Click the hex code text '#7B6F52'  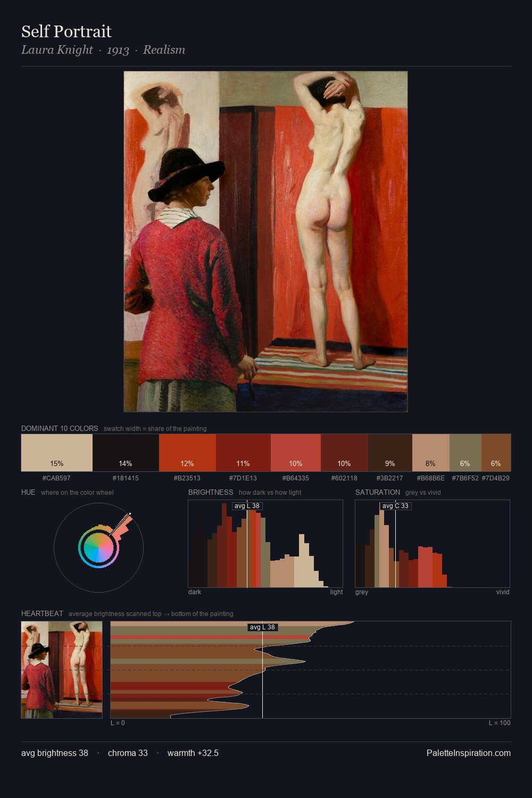click(465, 478)
